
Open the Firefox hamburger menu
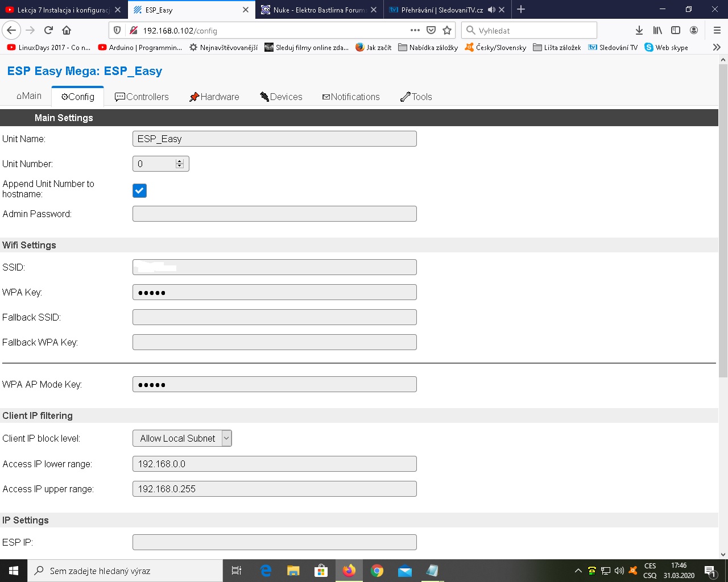coord(717,30)
